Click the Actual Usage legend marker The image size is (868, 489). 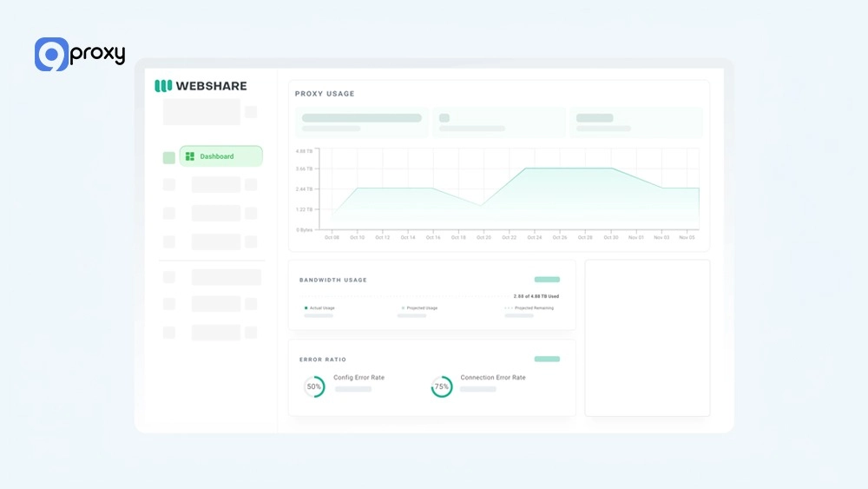pyautogui.click(x=306, y=308)
